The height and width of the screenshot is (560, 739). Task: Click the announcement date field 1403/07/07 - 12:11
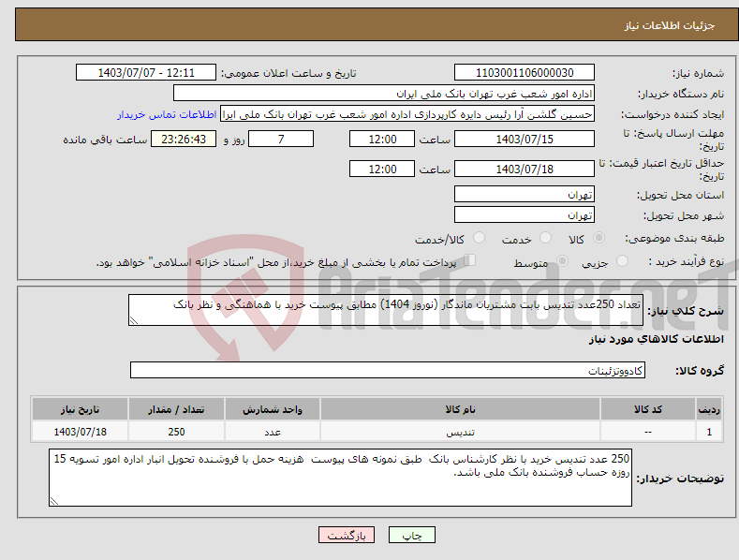(x=145, y=73)
